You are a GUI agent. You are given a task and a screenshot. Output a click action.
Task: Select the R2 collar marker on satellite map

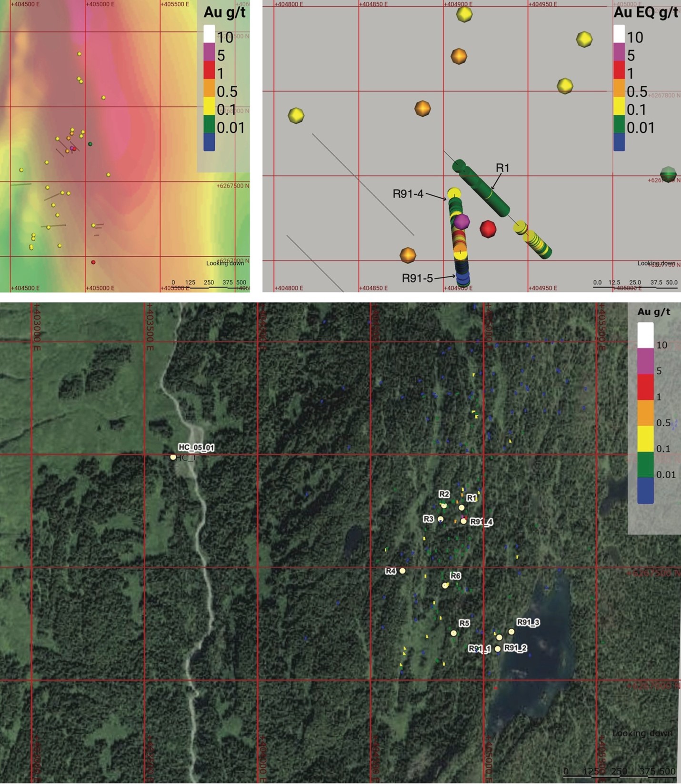coord(444,505)
